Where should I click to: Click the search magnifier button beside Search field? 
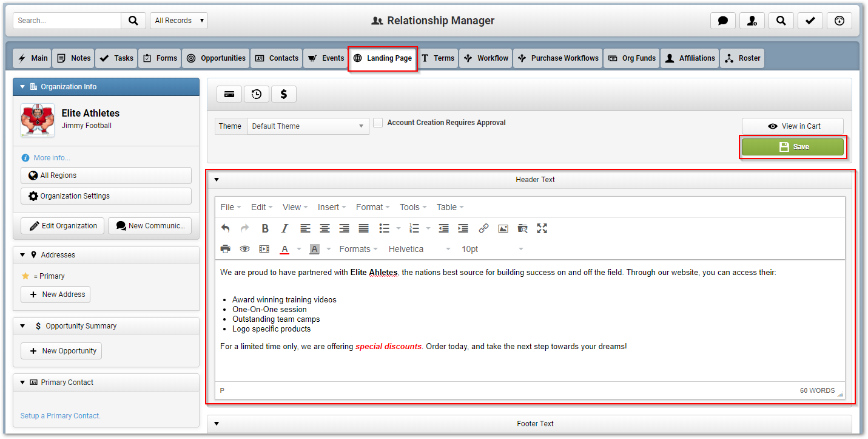[x=133, y=21]
